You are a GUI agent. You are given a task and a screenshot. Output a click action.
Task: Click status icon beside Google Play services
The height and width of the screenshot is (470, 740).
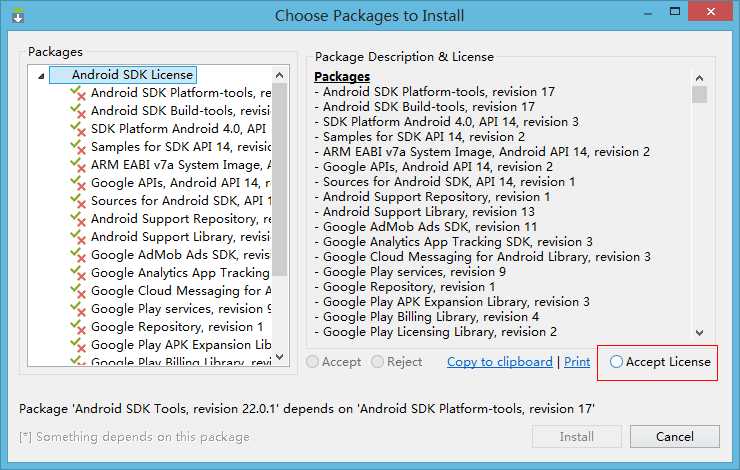(x=78, y=309)
